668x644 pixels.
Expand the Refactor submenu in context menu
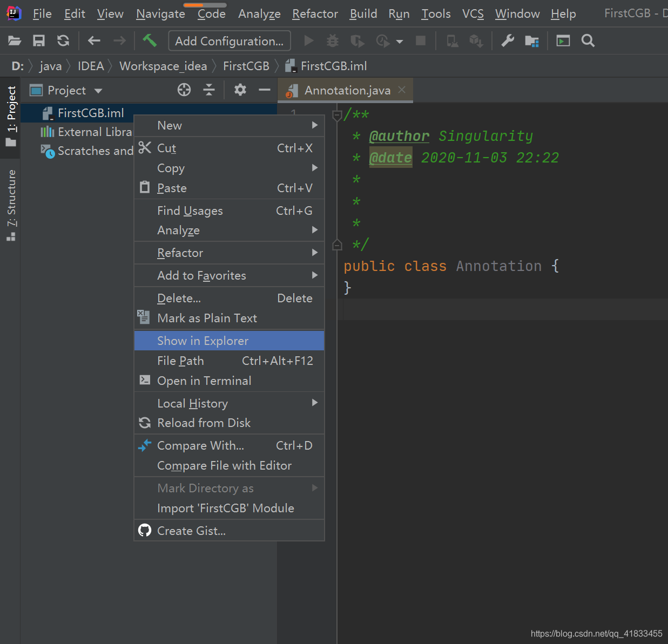click(229, 253)
